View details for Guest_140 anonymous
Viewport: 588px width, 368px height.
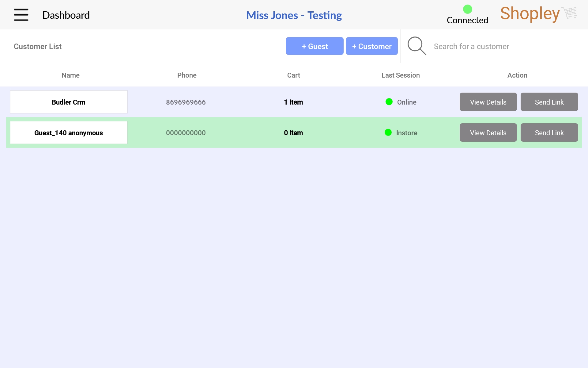tap(488, 133)
